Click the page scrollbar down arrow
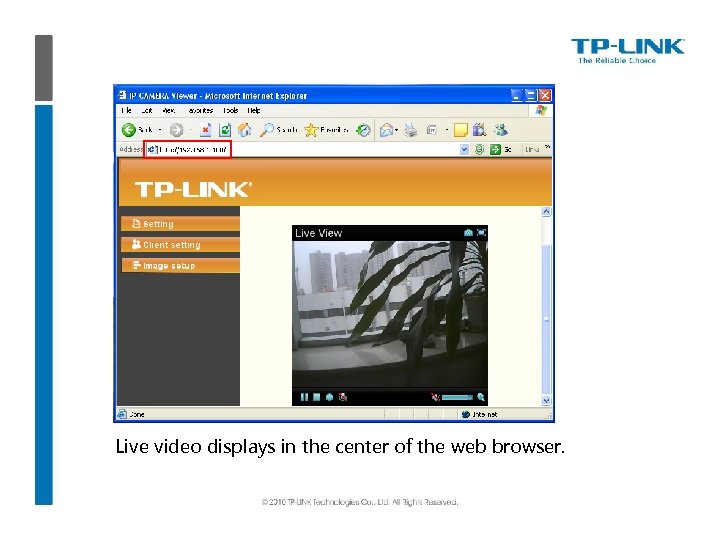 coord(546,400)
